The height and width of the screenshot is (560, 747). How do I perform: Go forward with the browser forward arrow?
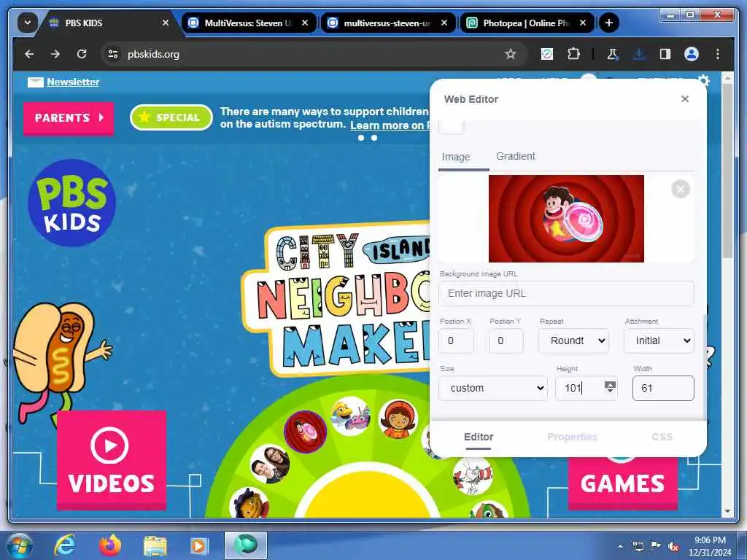(55, 54)
